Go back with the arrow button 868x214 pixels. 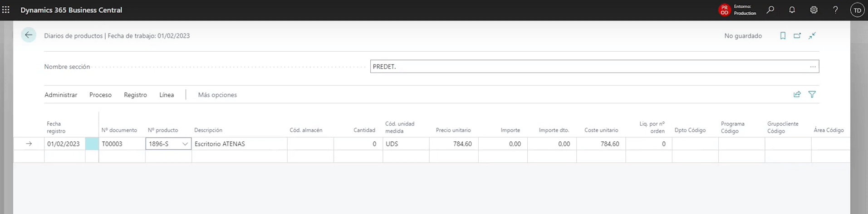(x=29, y=35)
